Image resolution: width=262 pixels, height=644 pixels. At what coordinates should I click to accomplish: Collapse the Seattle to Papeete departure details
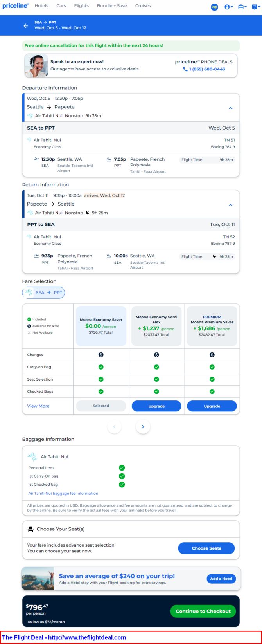pyautogui.click(x=230, y=108)
